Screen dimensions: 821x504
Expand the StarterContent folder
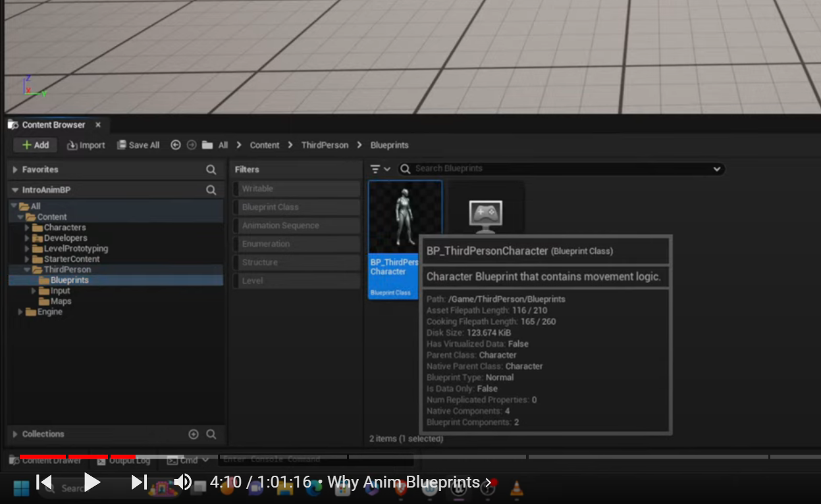point(27,259)
